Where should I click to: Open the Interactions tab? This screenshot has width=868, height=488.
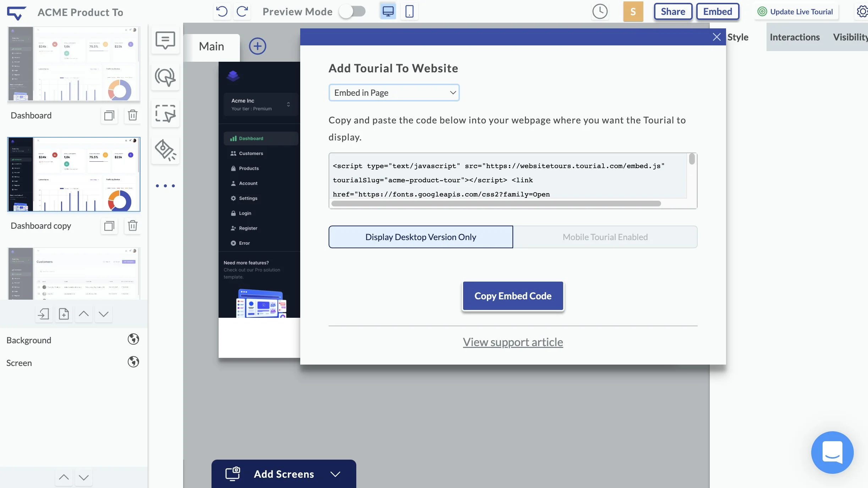[795, 37]
